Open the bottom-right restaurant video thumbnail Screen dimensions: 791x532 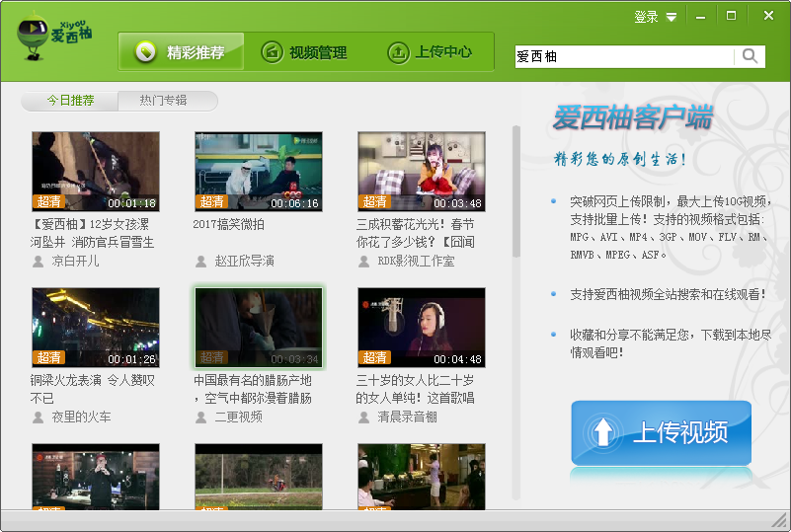tap(422, 477)
